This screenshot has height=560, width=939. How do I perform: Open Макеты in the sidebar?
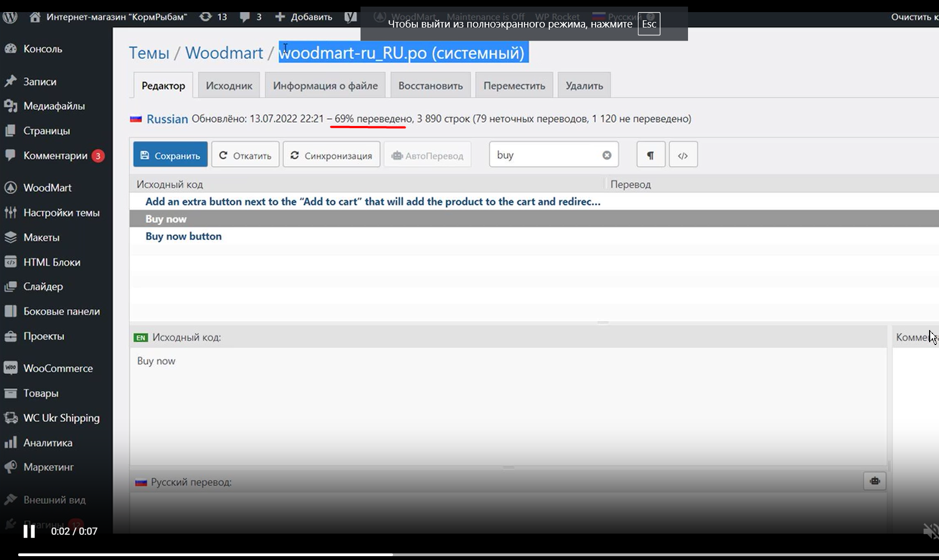41,238
